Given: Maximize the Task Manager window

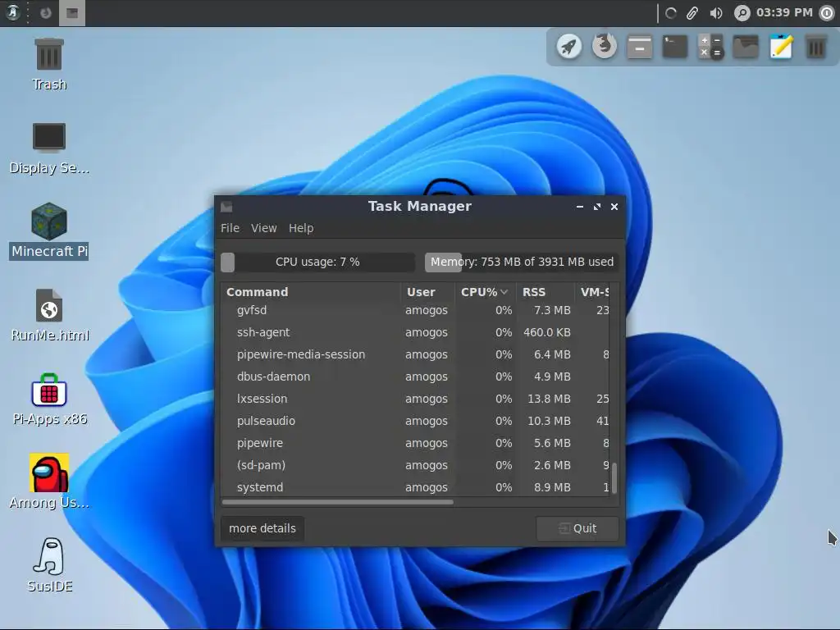Looking at the screenshot, I should 597,207.
